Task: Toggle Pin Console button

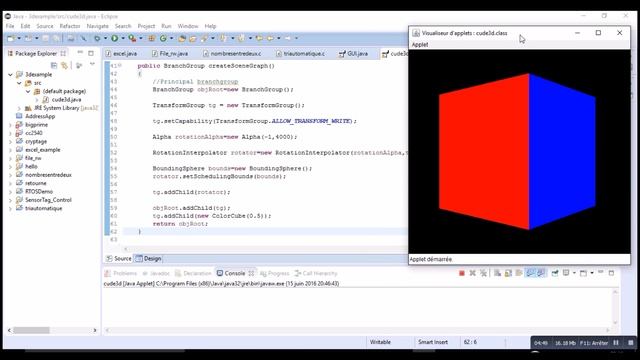Action: pos(555,273)
